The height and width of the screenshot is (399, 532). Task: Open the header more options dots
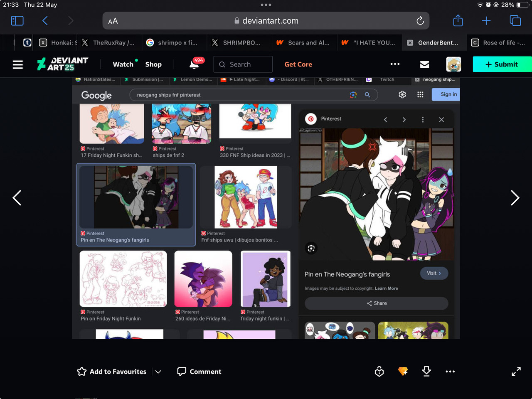pyautogui.click(x=395, y=64)
